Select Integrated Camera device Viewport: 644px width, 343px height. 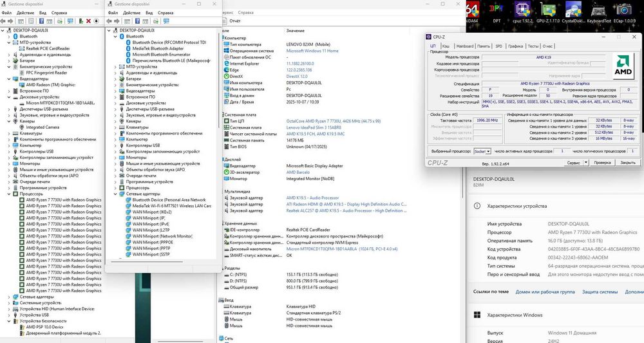[x=43, y=127]
